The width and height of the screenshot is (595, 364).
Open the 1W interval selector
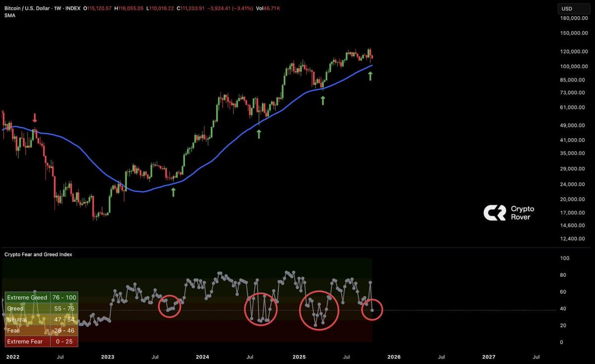click(x=56, y=8)
